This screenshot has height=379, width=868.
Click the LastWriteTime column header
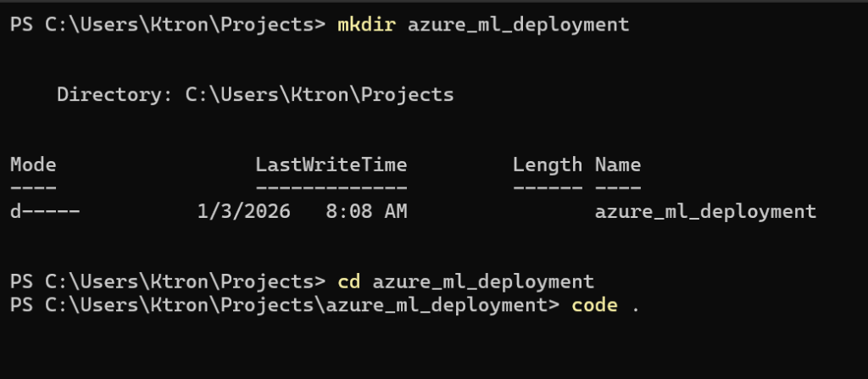pyautogui.click(x=331, y=164)
